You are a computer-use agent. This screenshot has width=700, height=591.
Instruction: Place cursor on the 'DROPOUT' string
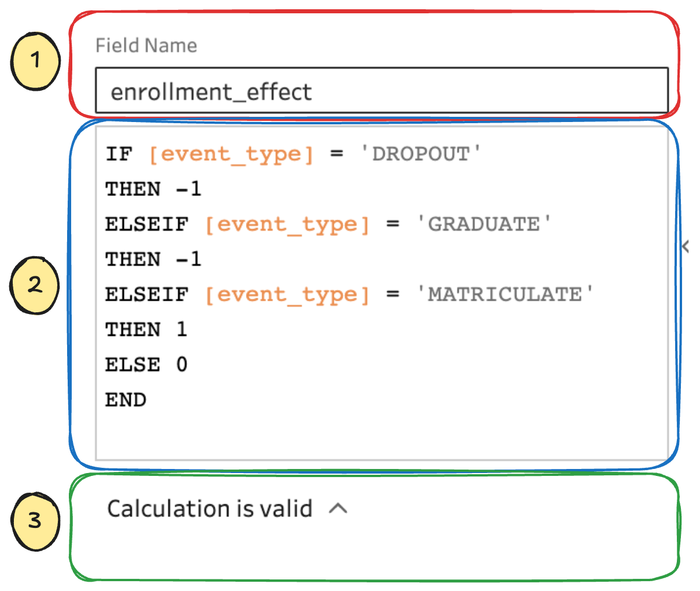421,154
